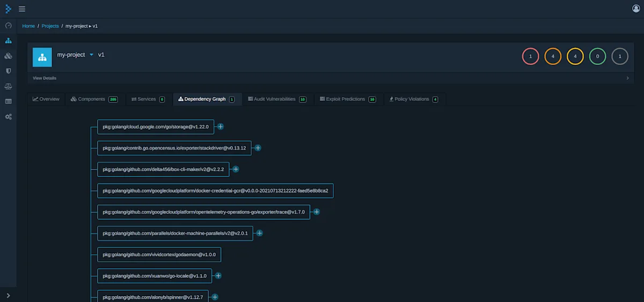Select alonyb/spinner@v1.12.7 node
The image size is (644, 302).
[x=153, y=296]
